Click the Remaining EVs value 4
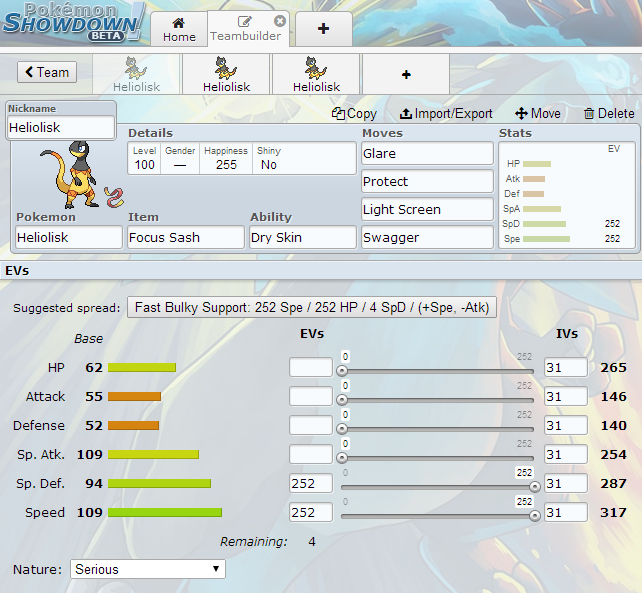Image resolution: width=642 pixels, height=593 pixels. tap(312, 542)
